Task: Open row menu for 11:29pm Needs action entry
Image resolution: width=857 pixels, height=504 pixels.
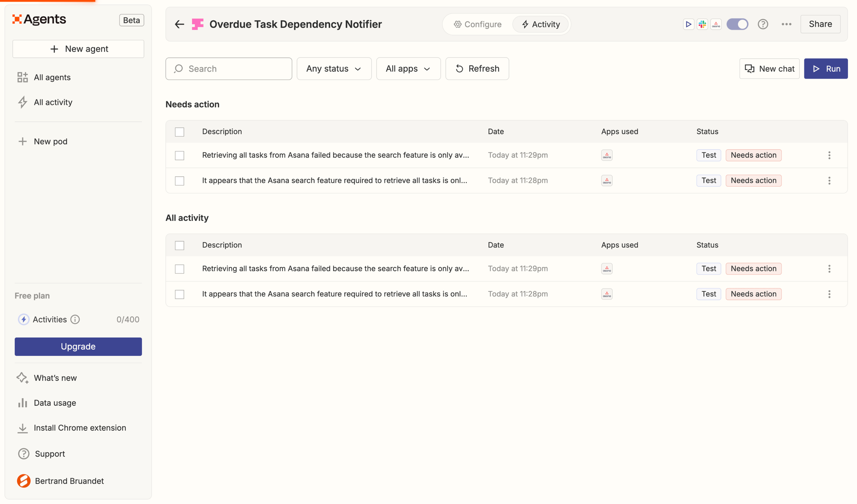Action: [x=829, y=155]
